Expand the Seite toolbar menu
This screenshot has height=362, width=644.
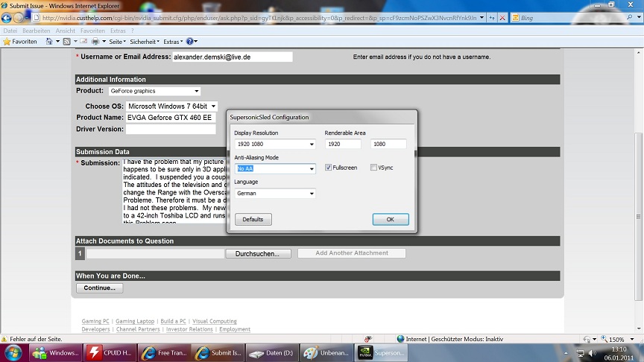click(x=118, y=42)
